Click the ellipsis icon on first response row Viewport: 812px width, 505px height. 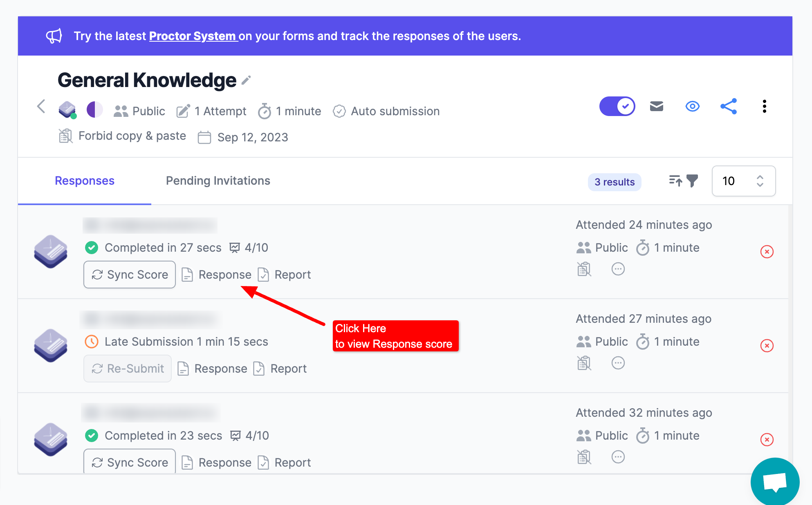coord(618,269)
